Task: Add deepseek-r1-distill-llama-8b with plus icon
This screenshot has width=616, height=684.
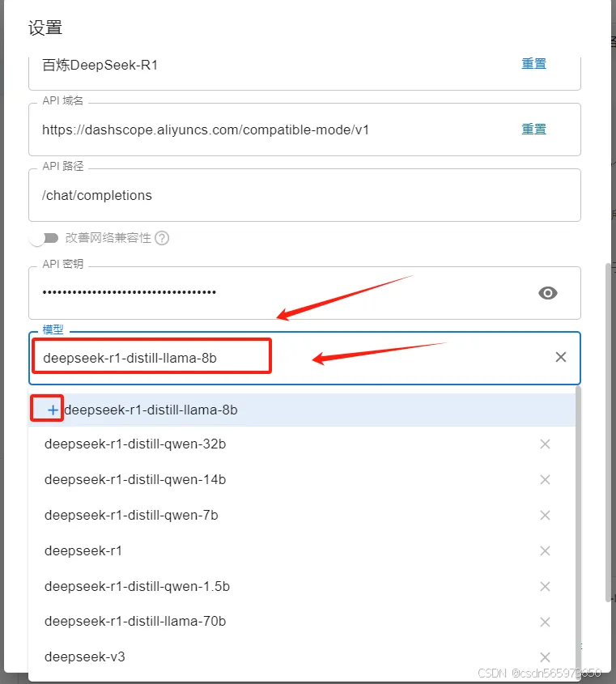Action: coord(53,410)
